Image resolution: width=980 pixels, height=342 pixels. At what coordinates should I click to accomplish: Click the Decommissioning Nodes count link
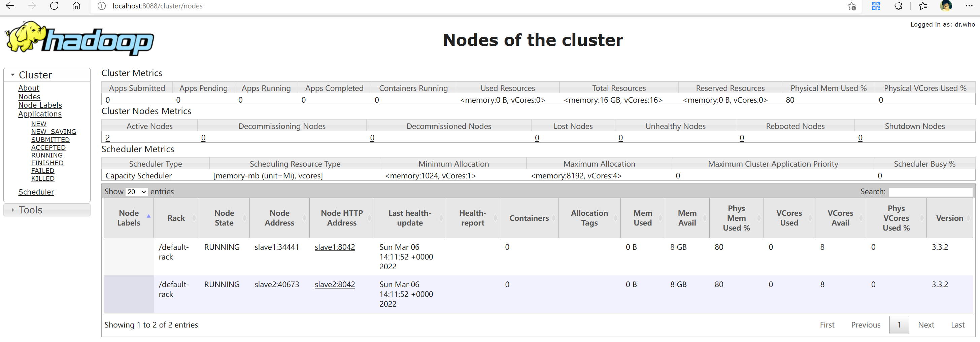click(204, 138)
